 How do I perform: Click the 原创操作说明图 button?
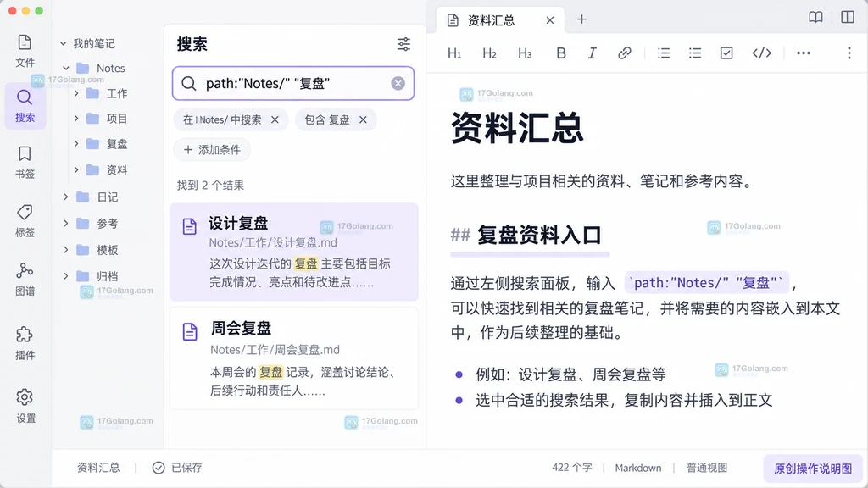tap(813, 469)
